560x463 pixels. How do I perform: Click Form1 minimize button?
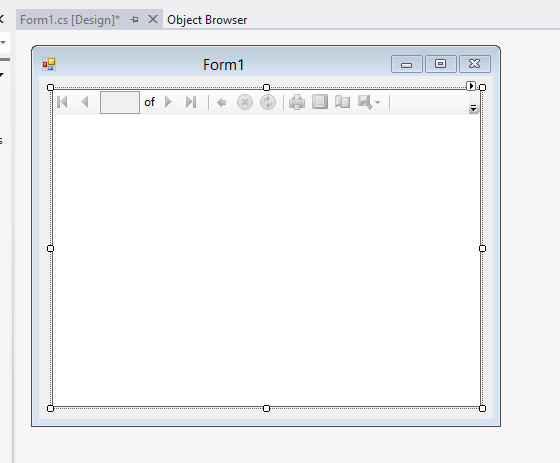[x=406, y=64]
